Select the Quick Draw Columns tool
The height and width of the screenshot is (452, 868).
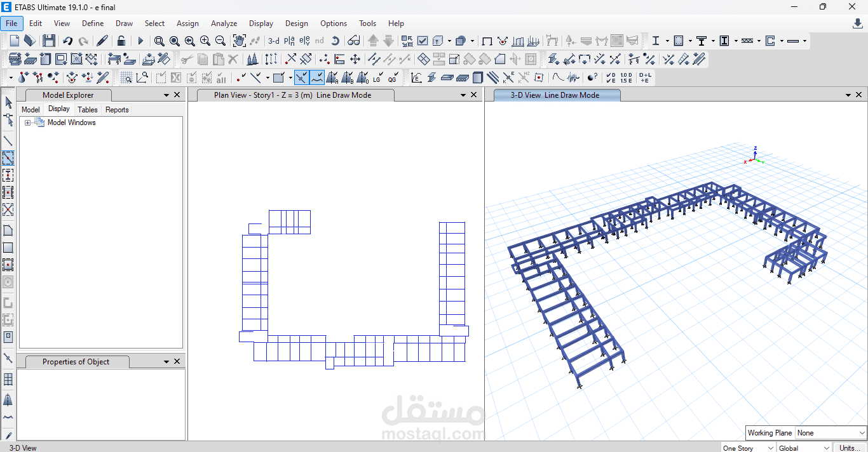(8, 175)
